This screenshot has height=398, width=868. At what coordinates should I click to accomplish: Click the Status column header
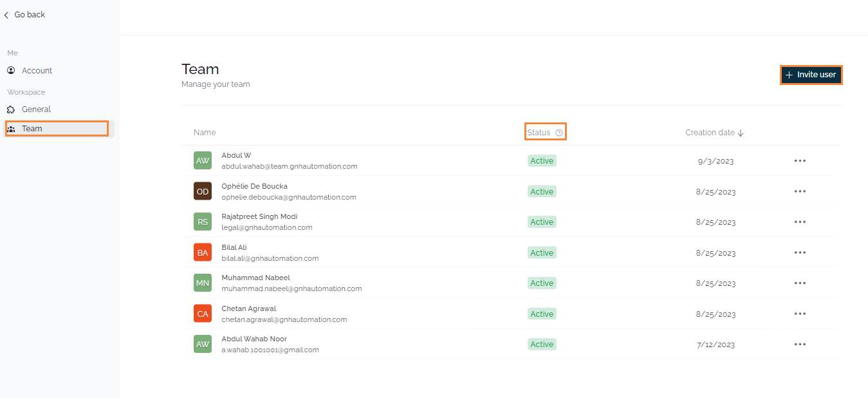(539, 133)
